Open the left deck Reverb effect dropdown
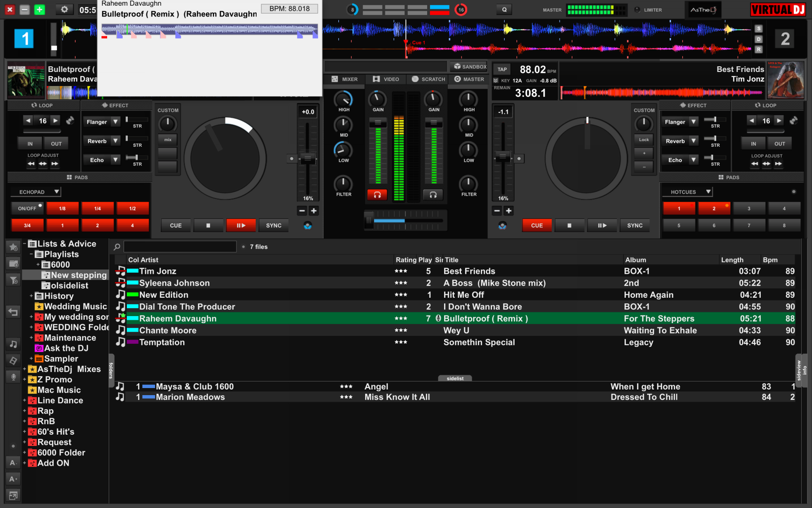 [116, 141]
